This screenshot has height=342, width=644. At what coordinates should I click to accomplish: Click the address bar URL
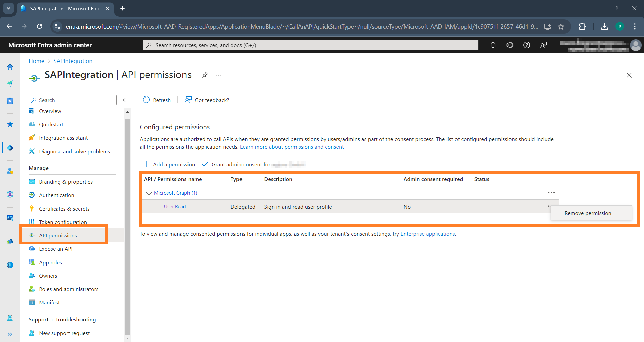point(302,26)
